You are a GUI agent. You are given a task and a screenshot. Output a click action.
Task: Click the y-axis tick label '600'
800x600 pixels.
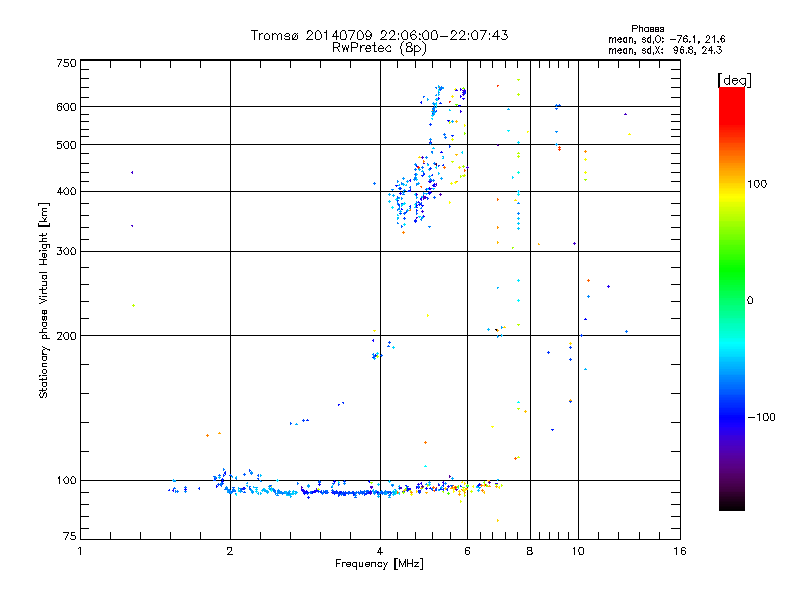coord(66,107)
